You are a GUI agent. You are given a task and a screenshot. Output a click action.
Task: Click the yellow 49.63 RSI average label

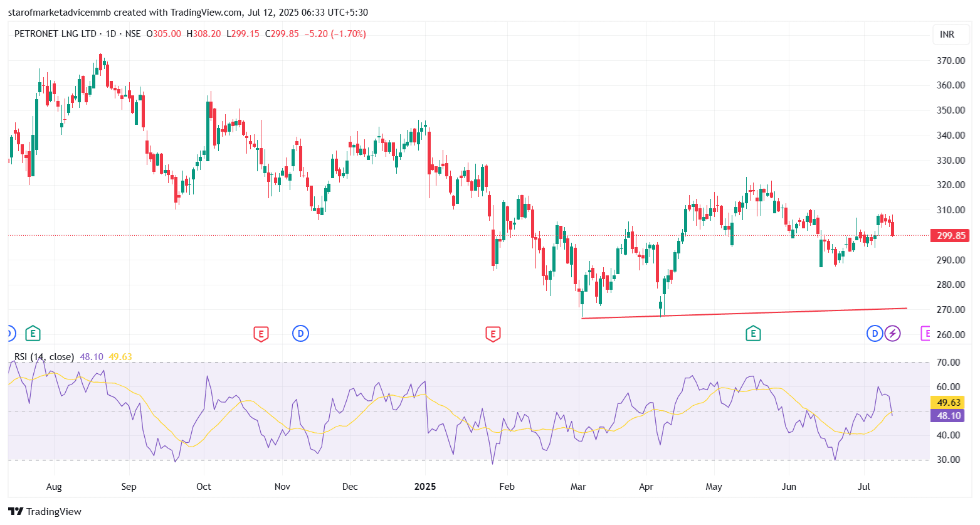[949, 403]
